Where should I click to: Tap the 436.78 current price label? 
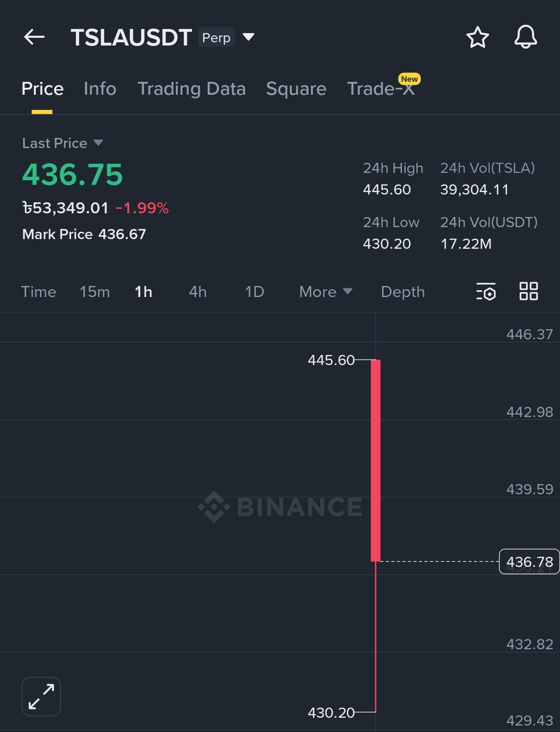click(529, 561)
